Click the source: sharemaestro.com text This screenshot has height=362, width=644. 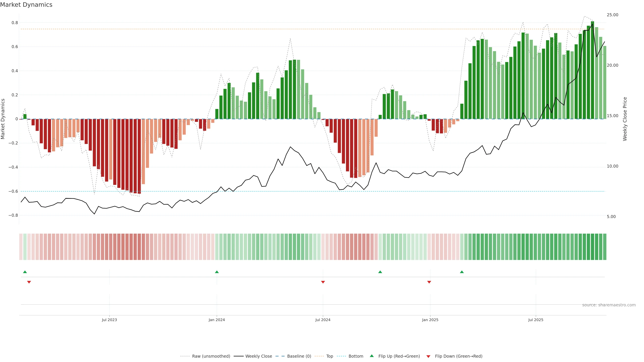609,305
